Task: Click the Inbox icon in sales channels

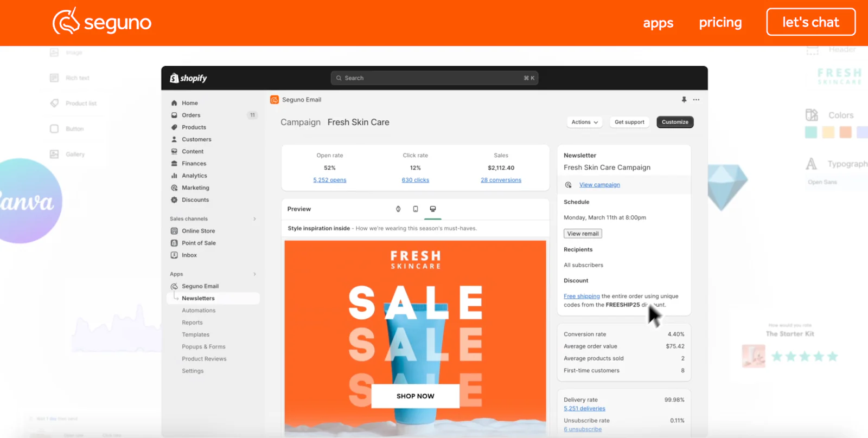Action: [174, 255]
